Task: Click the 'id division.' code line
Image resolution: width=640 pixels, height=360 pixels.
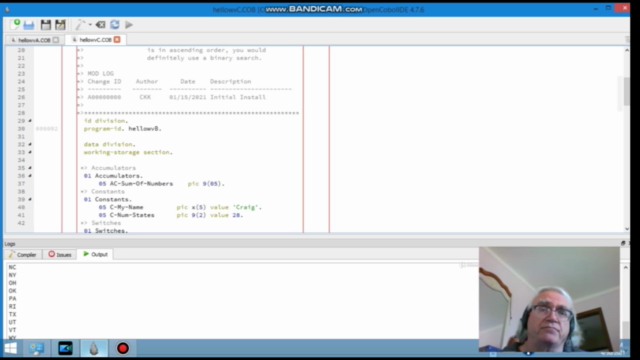Action: pos(106,121)
